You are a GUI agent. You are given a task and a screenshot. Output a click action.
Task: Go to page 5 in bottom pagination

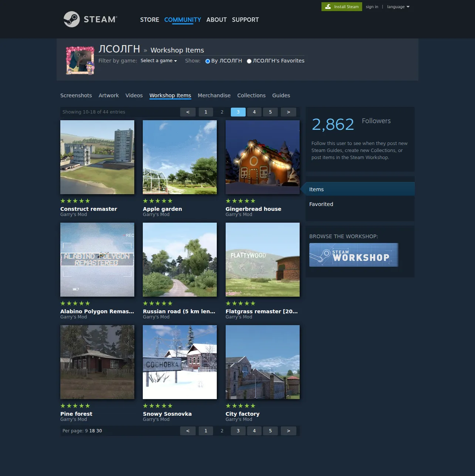[270, 431]
